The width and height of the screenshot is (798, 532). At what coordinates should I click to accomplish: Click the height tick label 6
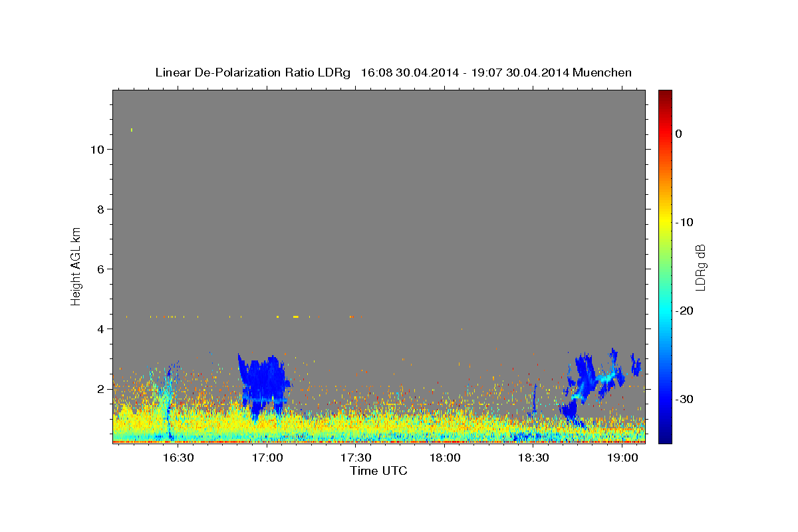click(100, 269)
